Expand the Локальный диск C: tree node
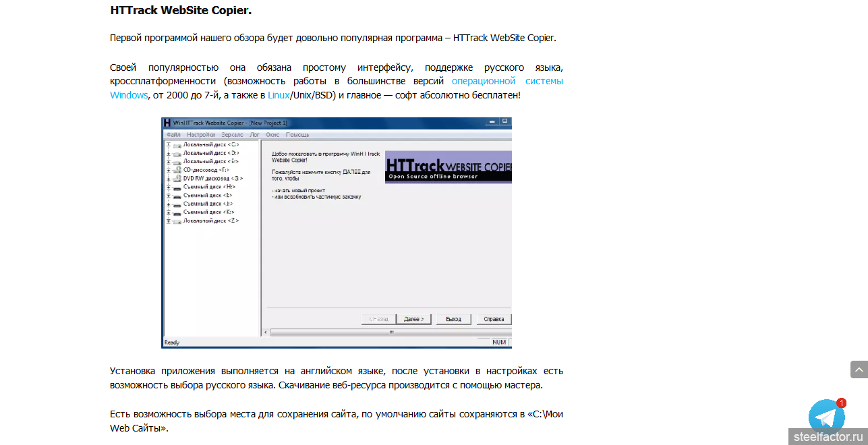 [x=169, y=145]
